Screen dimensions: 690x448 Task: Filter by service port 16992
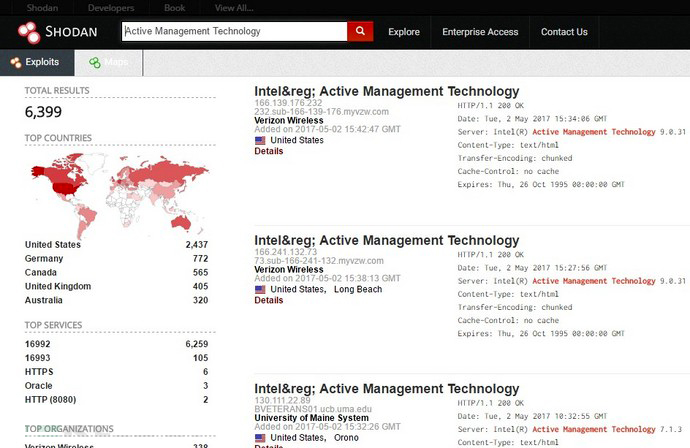(x=37, y=344)
